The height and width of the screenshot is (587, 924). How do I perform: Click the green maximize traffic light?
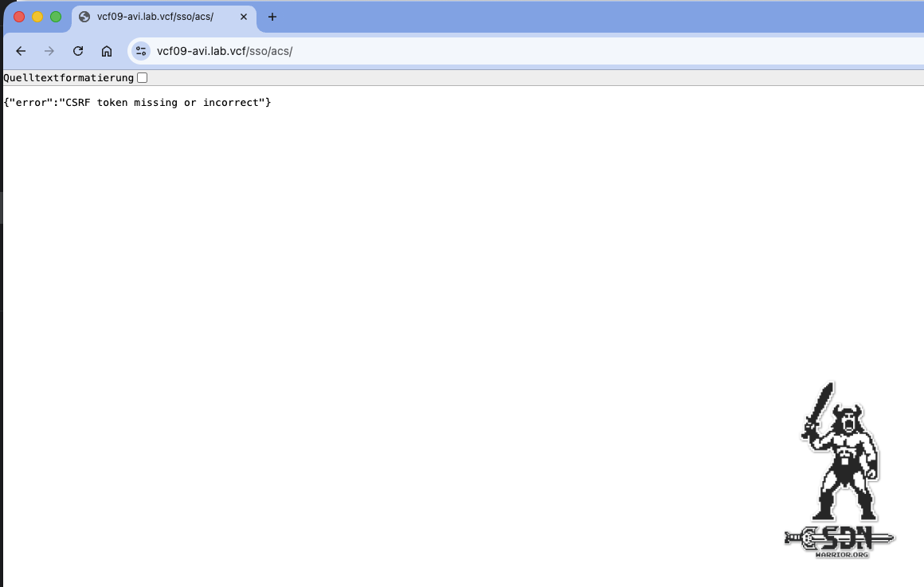pyautogui.click(x=54, y=14)
